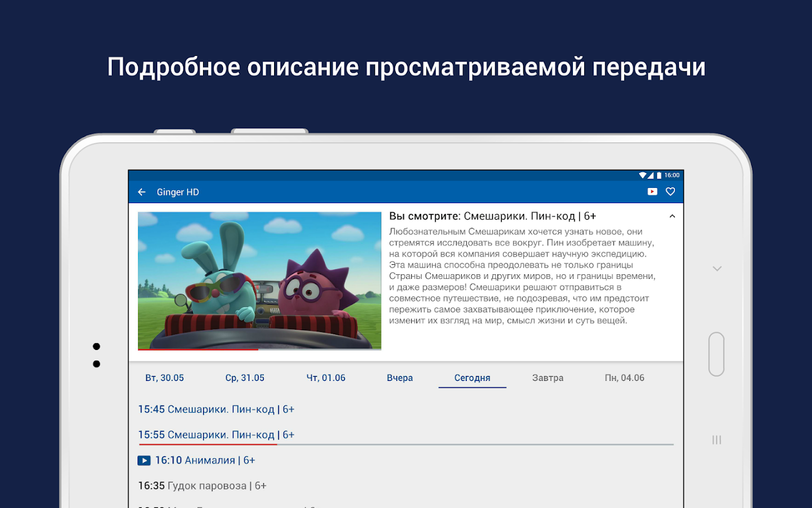Screen dimensions: 812x508
Task: Switch to the Вт, 30.05 tab
Action: coord(165,378)
